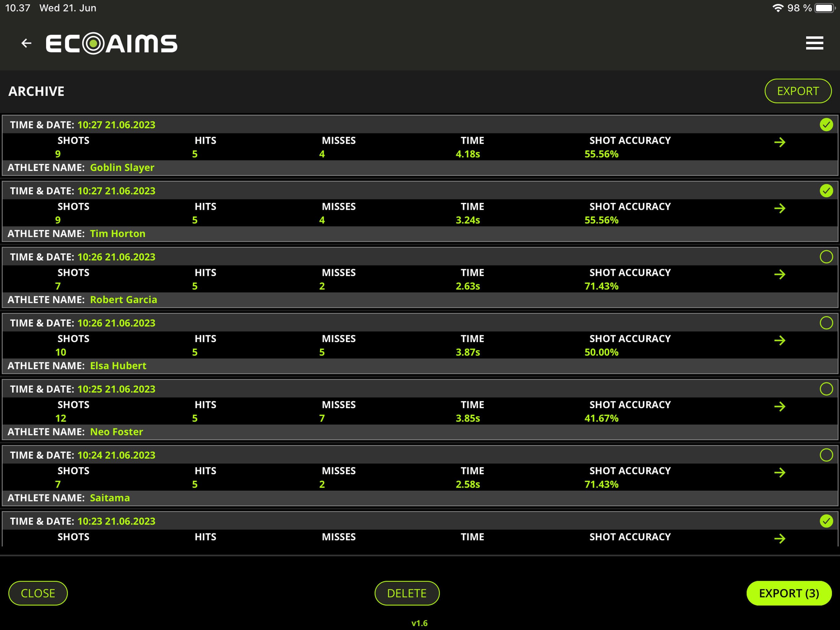Click Neo Foster's shots value 12
This screenshot has height=630, width=840.
click(61, 419)
